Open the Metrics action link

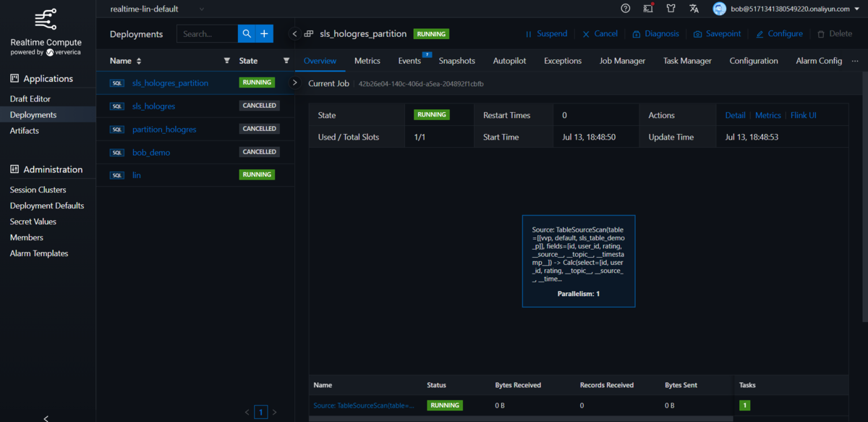767,115
